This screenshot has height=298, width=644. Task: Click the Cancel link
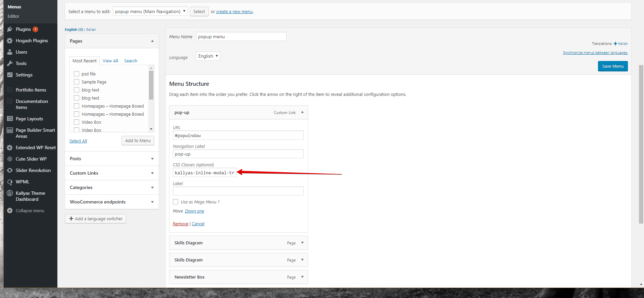[x=198, y=224]
